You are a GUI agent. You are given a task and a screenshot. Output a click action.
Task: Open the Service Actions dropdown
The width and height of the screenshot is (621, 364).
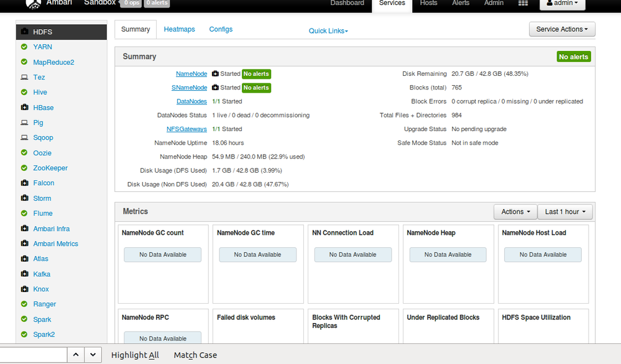pos(562,29)
